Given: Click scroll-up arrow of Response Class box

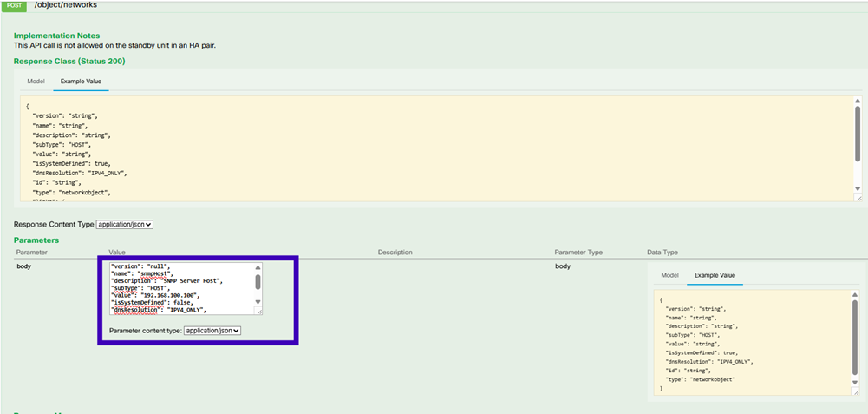Looking at the screenshot, I should click(858, 101).
